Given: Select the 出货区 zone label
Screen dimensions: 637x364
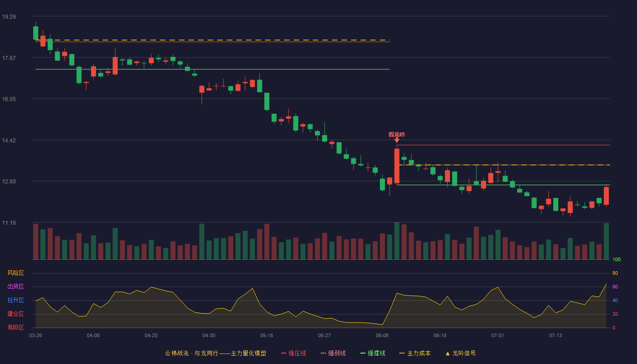Looking at the screenshot, I should click(15, 287).
